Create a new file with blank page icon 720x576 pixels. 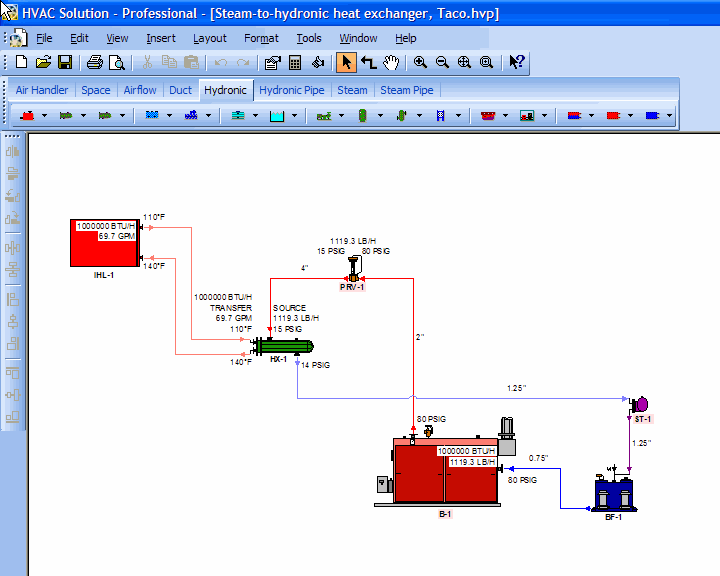(21, 62)
